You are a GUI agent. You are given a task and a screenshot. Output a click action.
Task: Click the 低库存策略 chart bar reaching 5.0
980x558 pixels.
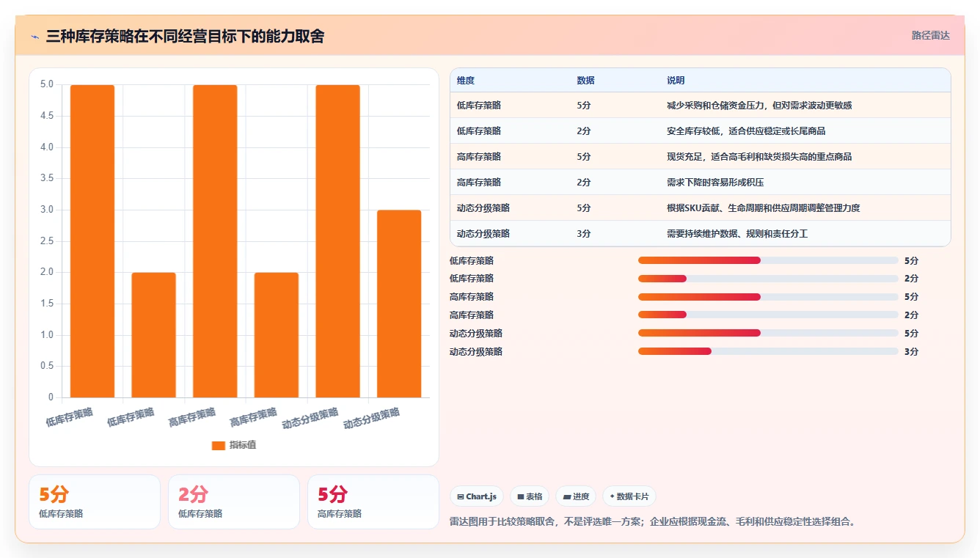92,241
